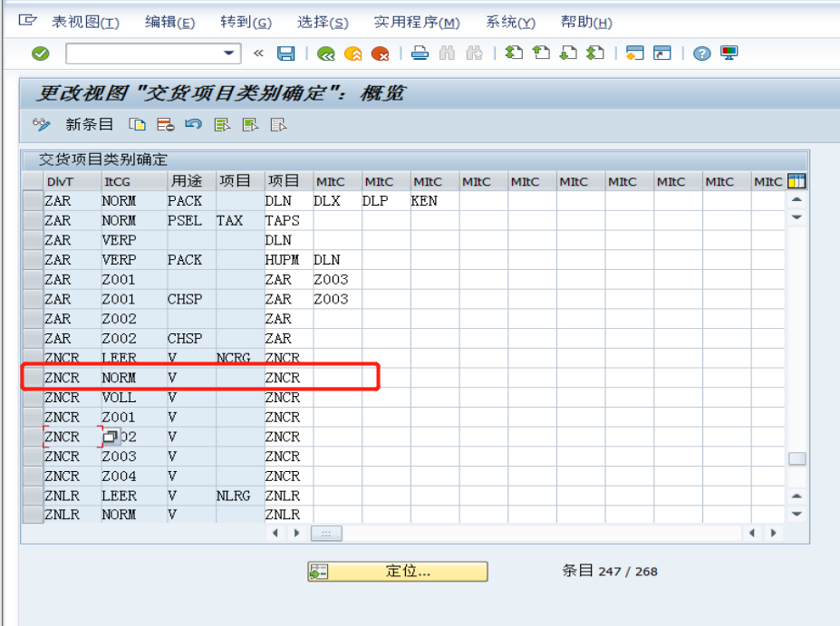The width and height of the screenshot is (840, 626).
Task: Click the Save floppy disk icon
Action: pos(285,53)
